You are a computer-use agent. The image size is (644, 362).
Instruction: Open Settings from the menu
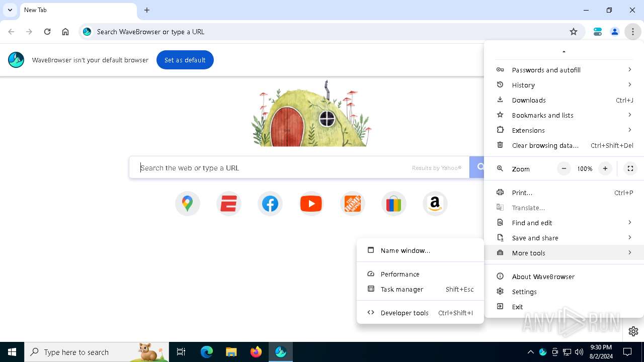[564, 292]
